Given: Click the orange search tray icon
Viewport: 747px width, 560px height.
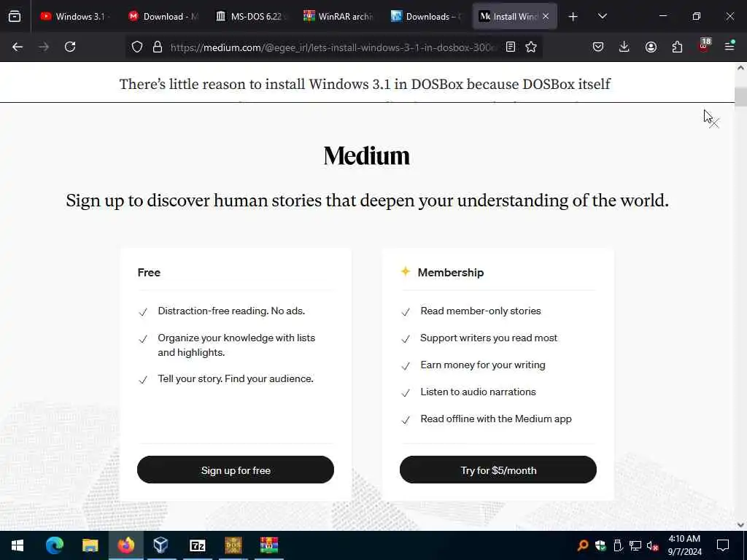Looking at the screenshot, I should coord(582,545).
